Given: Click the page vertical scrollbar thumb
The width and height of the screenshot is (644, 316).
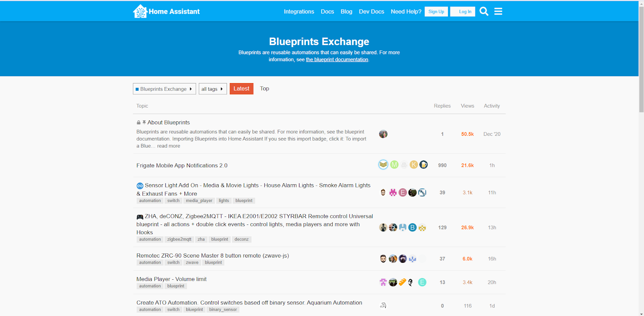Looking at the screenshot, I should tap(641, 59).
